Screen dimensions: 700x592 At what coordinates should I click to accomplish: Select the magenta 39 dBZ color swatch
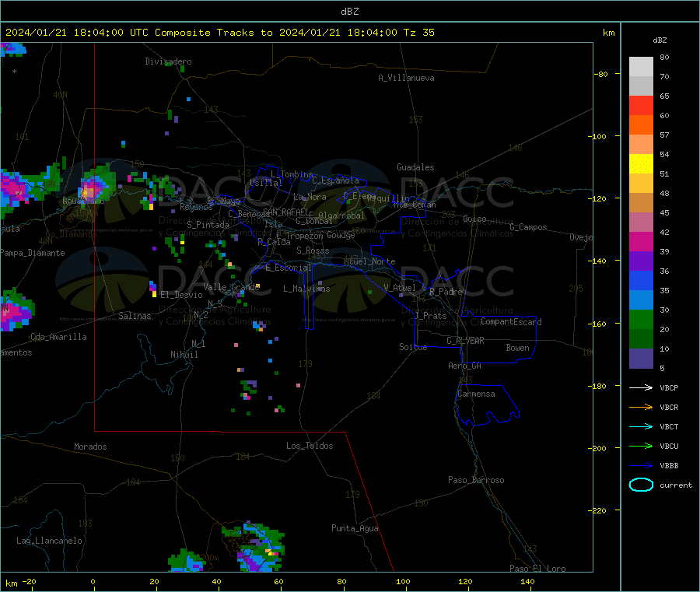[x=641, y=241]
